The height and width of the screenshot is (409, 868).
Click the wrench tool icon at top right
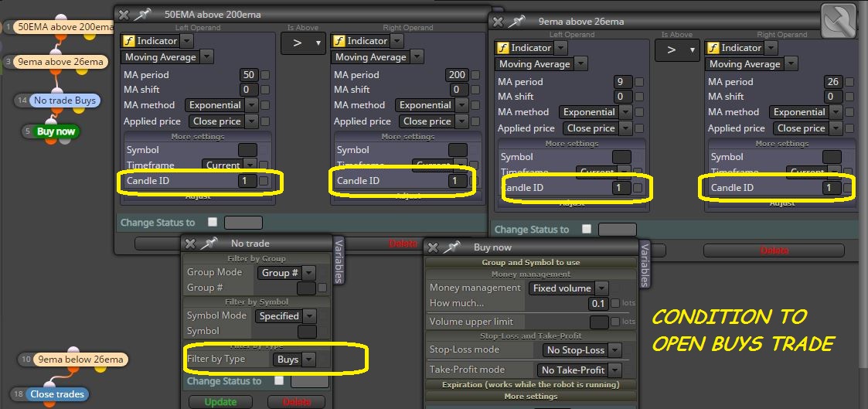coord(838,22)
